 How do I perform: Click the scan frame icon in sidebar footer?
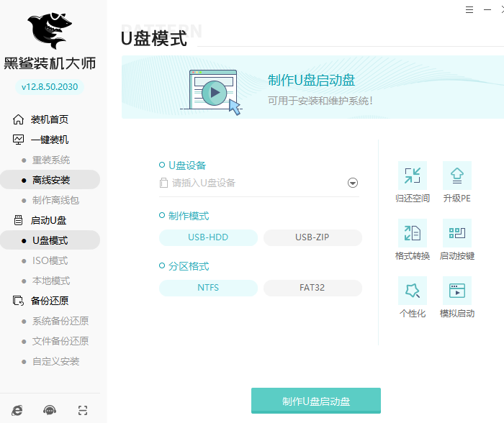(x=83, y=410)
